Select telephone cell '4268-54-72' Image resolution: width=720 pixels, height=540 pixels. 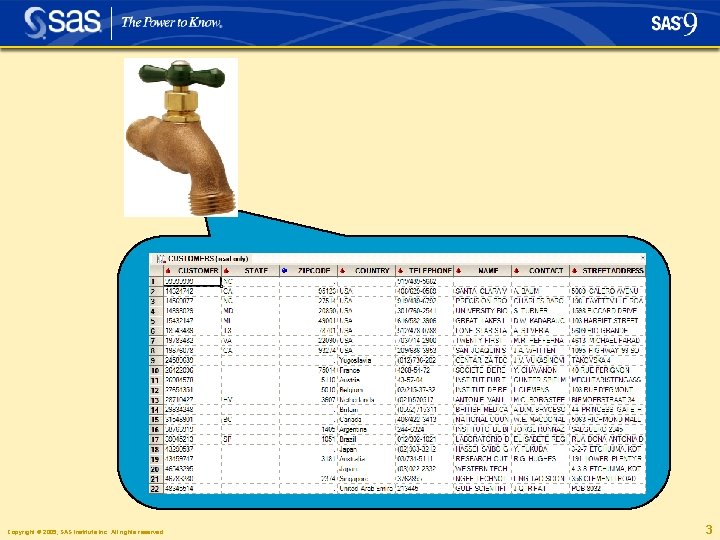click(424, 370)
